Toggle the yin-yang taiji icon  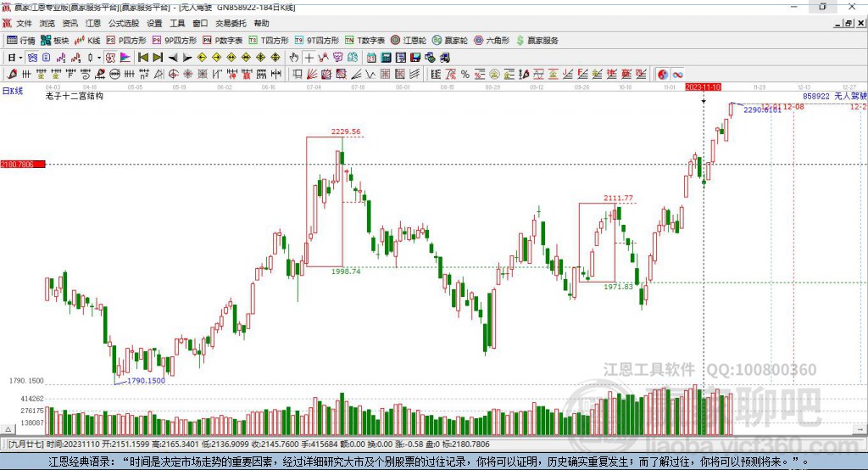tap(663, 75)
